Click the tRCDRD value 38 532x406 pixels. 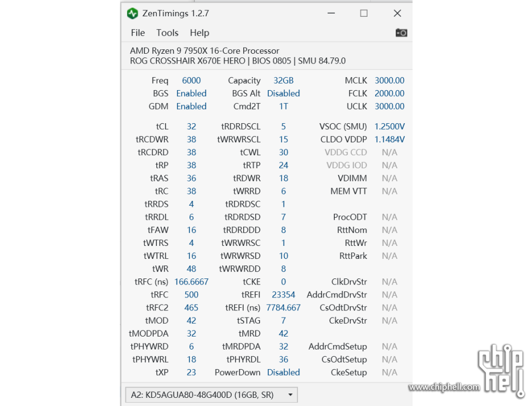click(x=191, y=153)
